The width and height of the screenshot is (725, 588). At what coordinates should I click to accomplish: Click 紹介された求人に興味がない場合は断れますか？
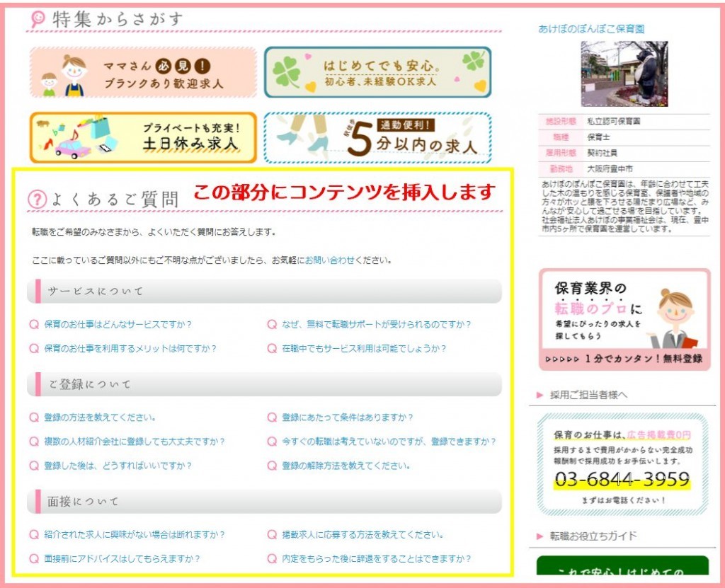[134, 534]
